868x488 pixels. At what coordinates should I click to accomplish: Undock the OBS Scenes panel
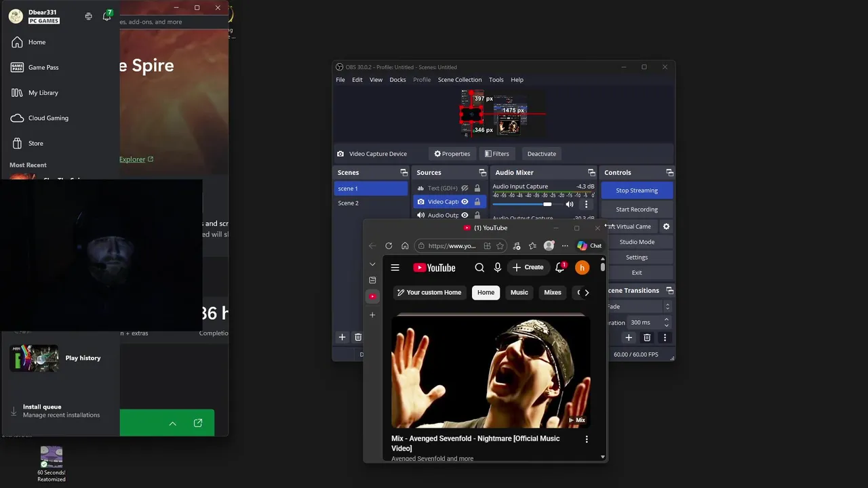click(x=403, y=173)
